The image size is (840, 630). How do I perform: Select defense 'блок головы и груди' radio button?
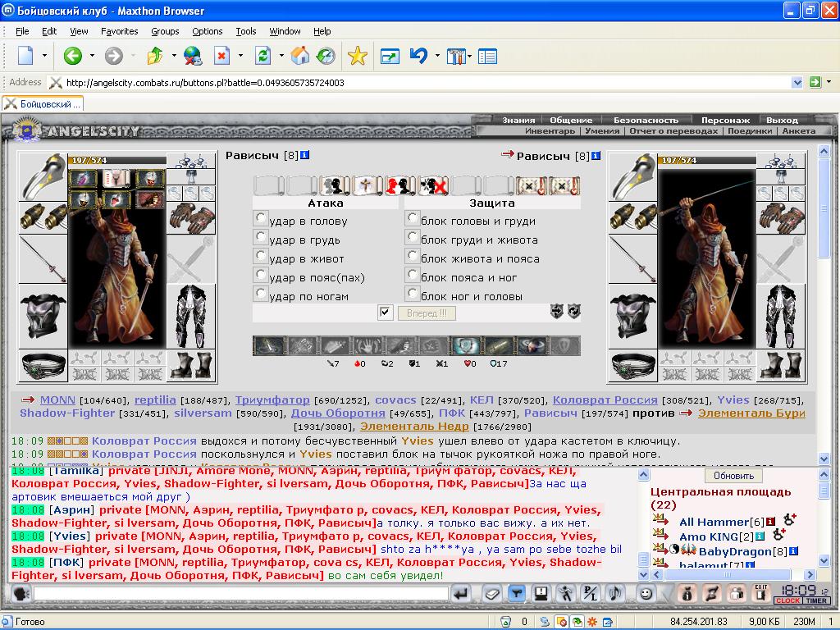click(412, 218)
